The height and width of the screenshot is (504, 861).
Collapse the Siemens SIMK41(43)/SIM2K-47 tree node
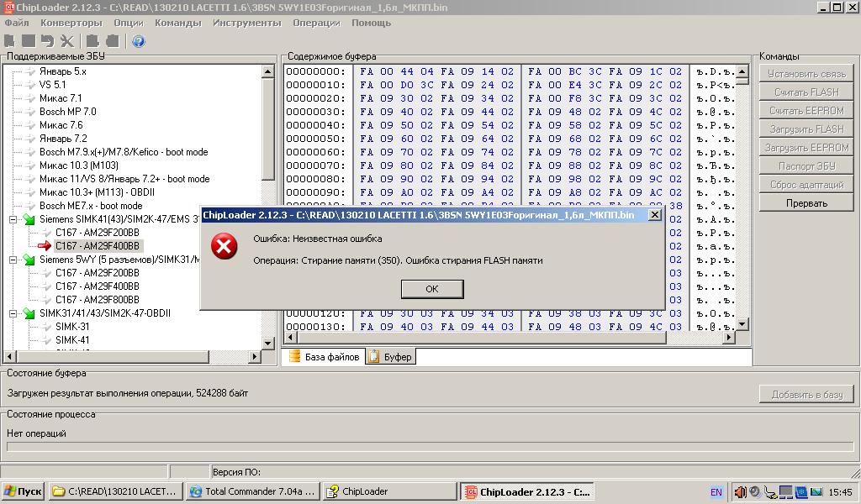14,219
